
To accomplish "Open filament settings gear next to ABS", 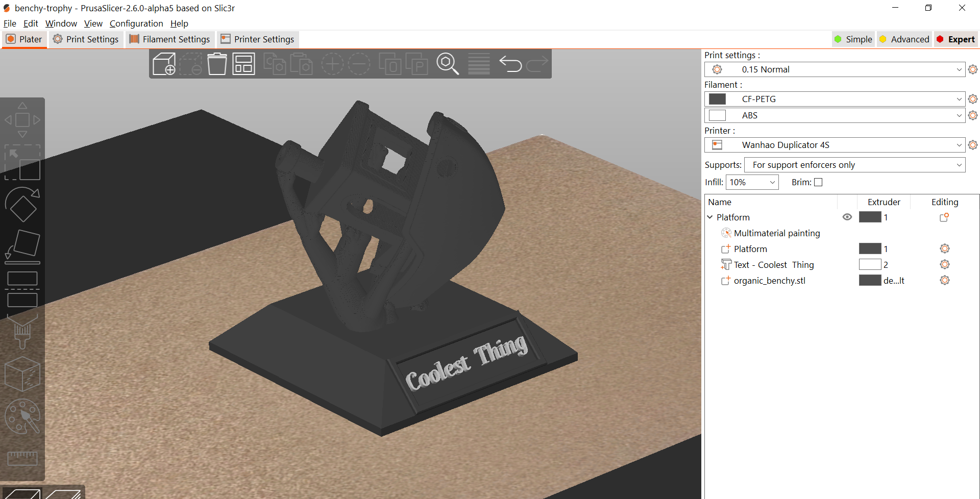I will (x=973, y=115).
